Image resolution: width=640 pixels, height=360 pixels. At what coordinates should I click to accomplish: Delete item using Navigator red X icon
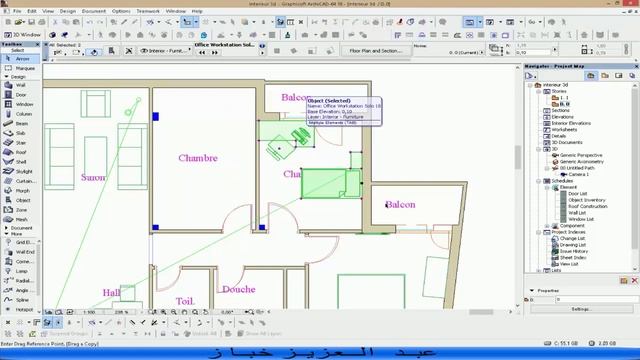(634, 280)
